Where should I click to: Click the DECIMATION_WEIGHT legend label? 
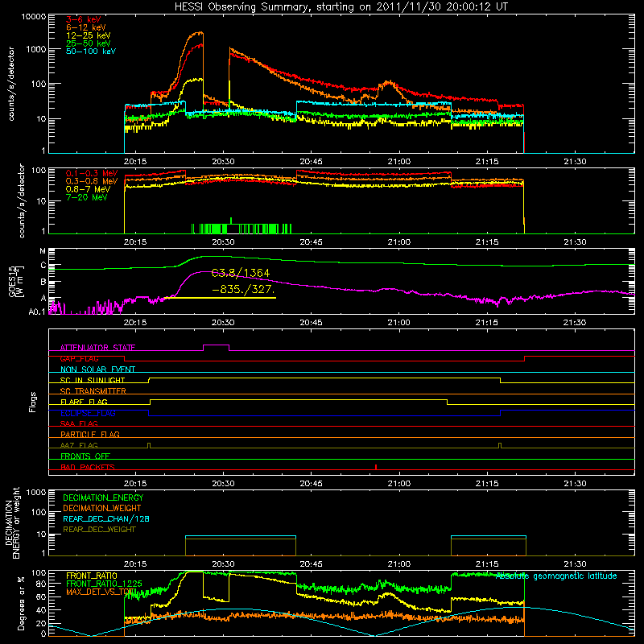coord(102,508)
